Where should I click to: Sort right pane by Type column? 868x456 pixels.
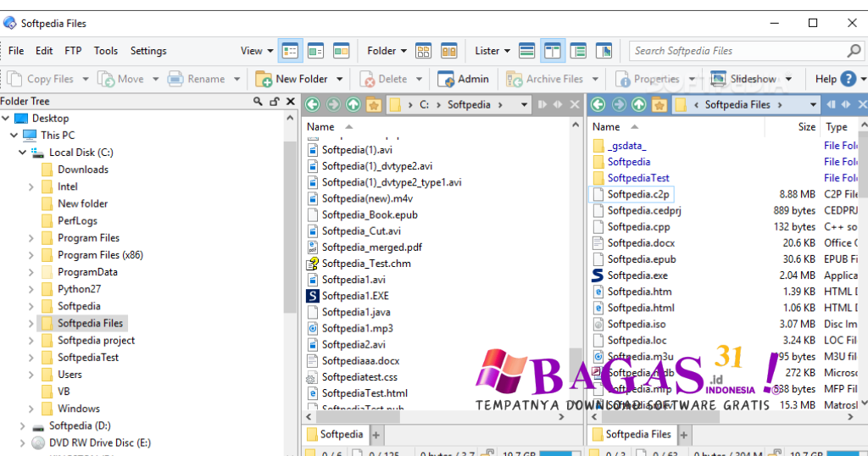click(837, 127)
